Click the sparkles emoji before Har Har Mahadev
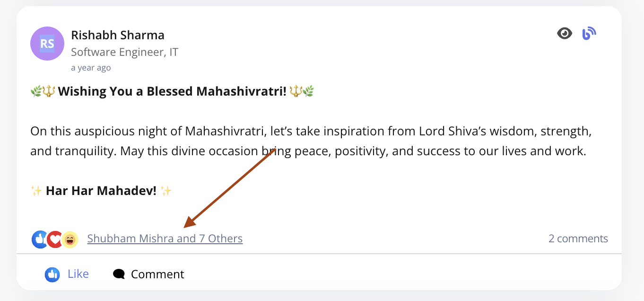Image resolution: width=644 pixels, height=301 pixels. [x=36, y=191]
